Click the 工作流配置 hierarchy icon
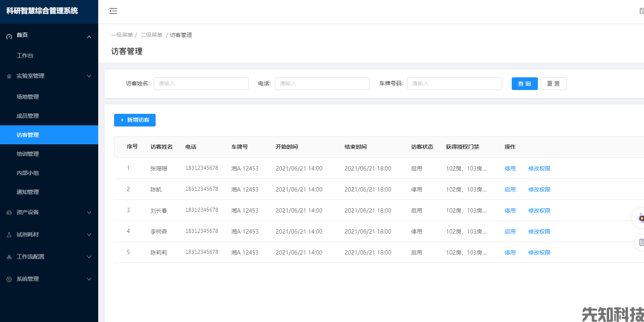The height and width of the screenshot is (322, 644). (x=9, y=257)
